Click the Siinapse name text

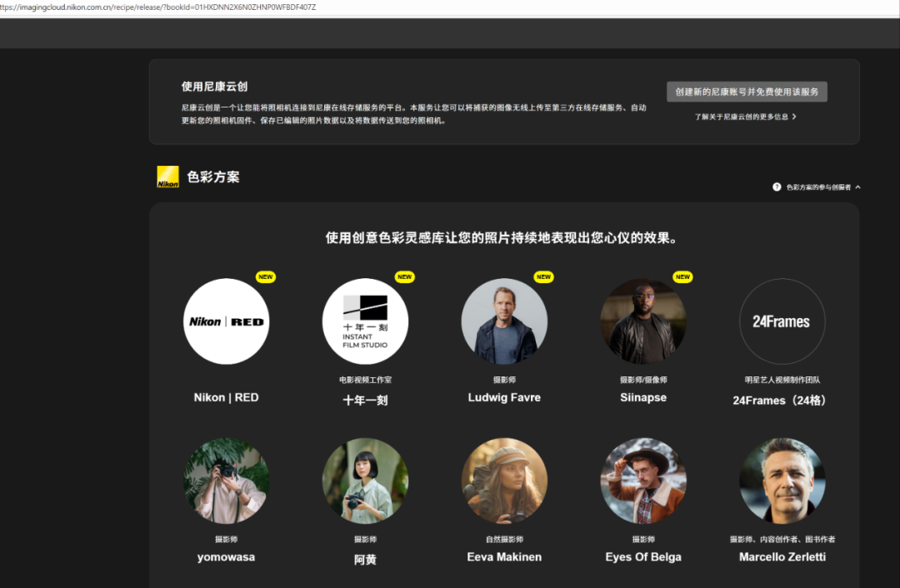click(643, 397)
